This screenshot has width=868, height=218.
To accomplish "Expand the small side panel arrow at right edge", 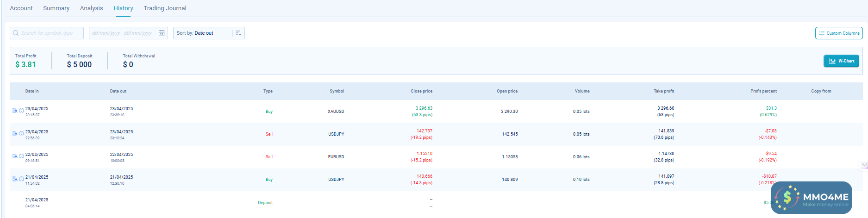I will coord(864,165).
